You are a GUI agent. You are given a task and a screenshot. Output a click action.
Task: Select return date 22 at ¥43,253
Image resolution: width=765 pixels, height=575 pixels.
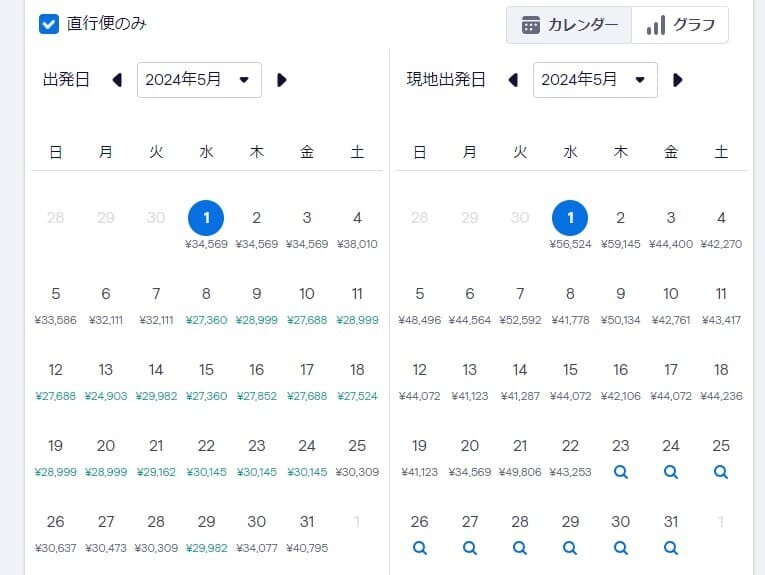coord(570,458)
